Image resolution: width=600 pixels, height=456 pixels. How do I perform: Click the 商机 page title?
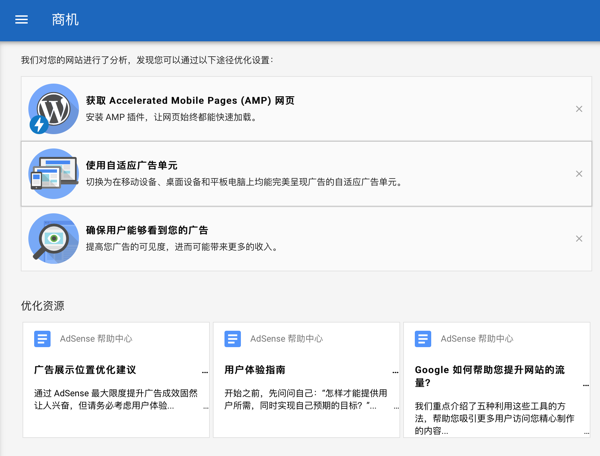tap(65, 20)
